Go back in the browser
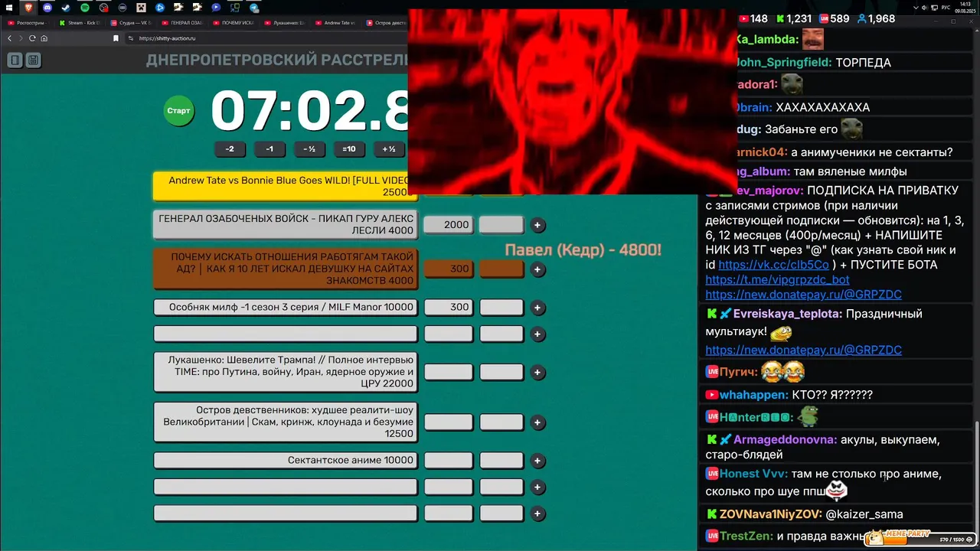The height and width of the screenshot is (551, 980). tap(11, 38)
